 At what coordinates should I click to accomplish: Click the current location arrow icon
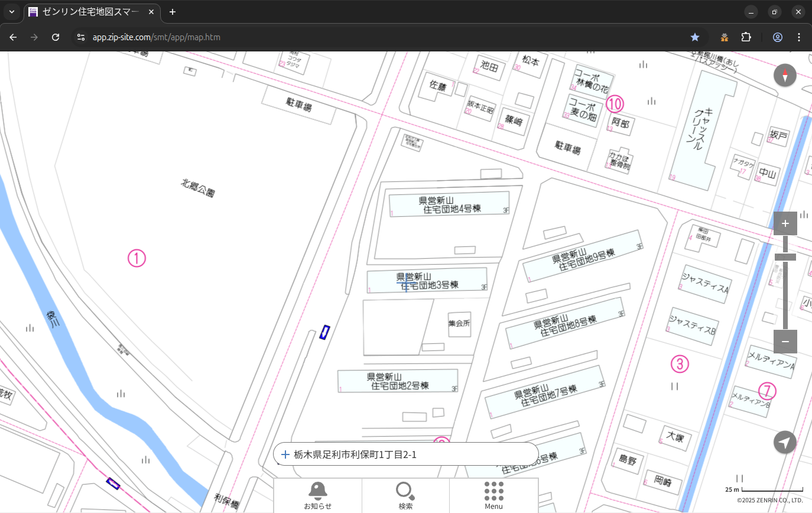785,442
